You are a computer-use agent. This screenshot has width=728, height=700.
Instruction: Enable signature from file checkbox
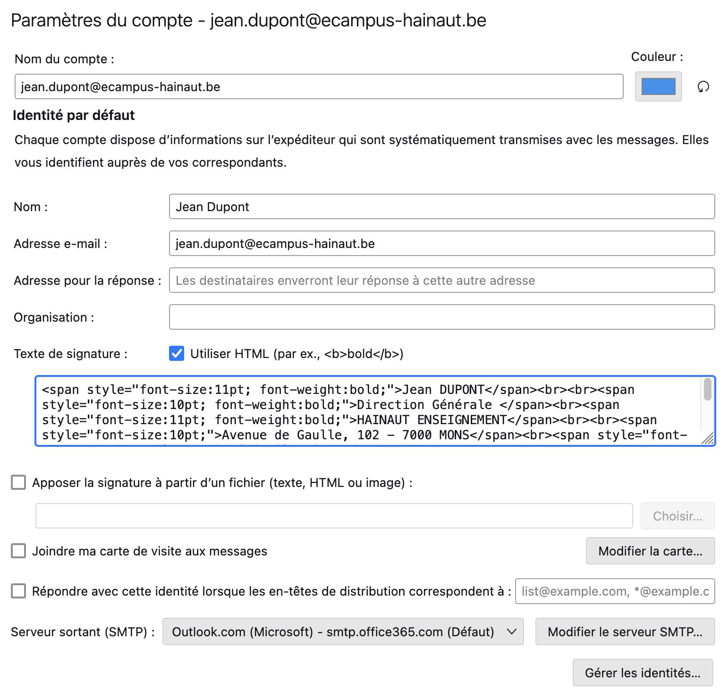[18, 483]
